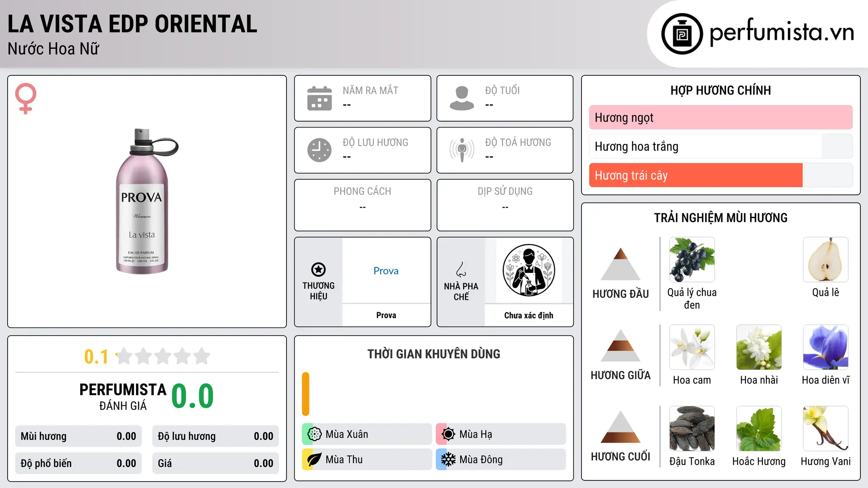Click the Mùa Xuân flower icon
The image size is (868, 488).
point(314,434)
